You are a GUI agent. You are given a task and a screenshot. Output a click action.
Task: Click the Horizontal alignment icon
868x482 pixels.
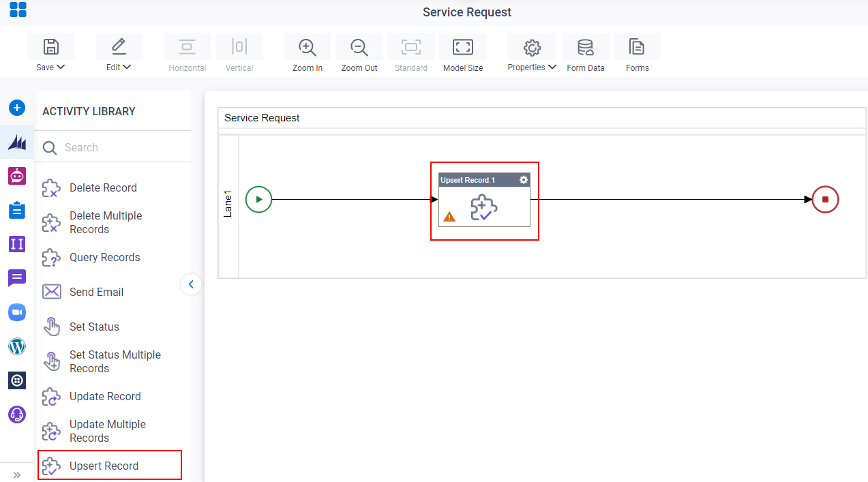(x=187, y=46)
